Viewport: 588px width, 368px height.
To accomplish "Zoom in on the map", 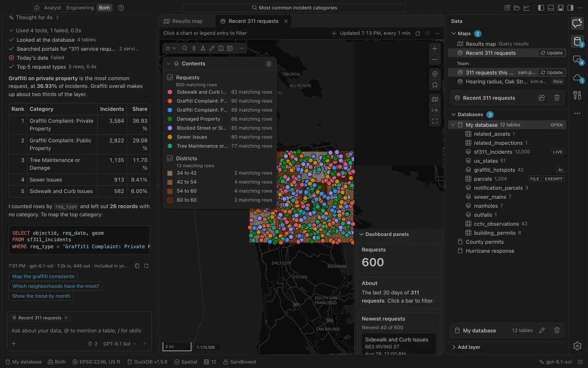I will [435, 48].
